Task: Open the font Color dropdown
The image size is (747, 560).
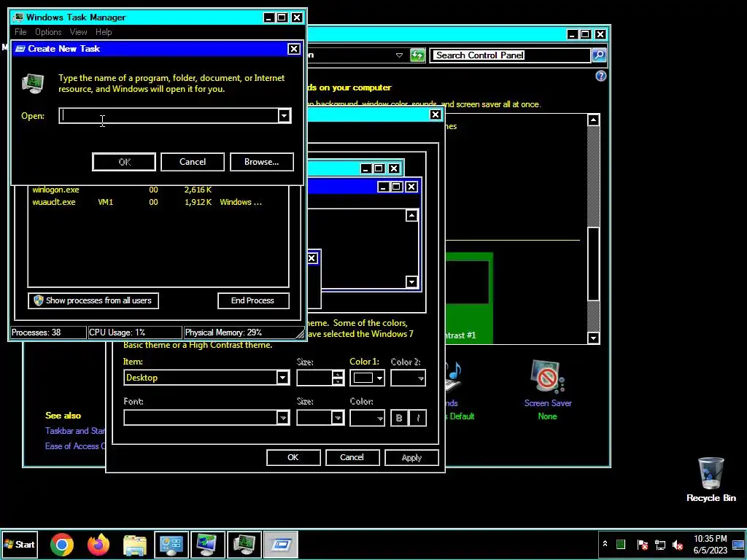Action: coord(368,418)
